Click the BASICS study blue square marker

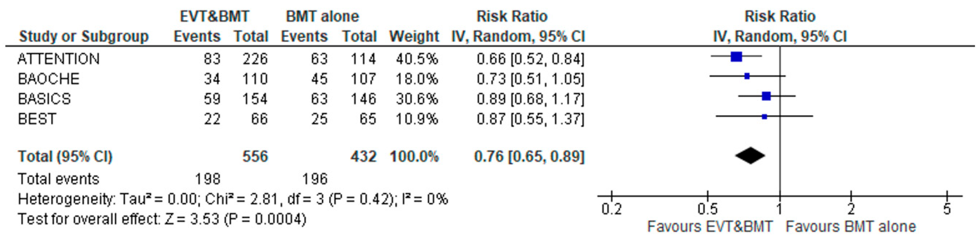point(766,96)
